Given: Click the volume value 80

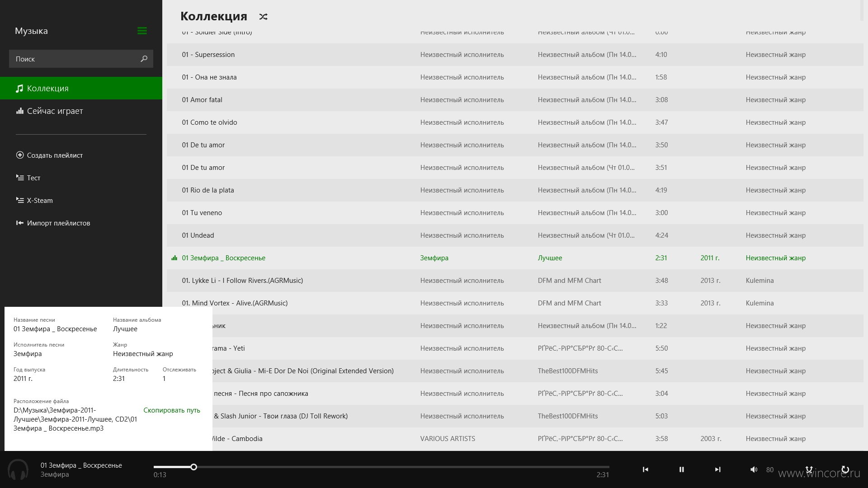Looking at the screenshot, I should 769,470.
